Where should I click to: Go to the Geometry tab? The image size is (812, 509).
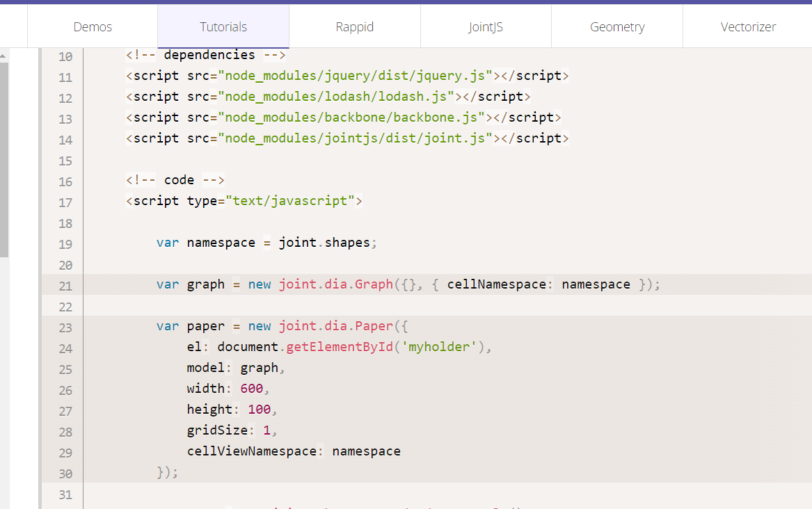pyautogui.click(x=617, y=27)
